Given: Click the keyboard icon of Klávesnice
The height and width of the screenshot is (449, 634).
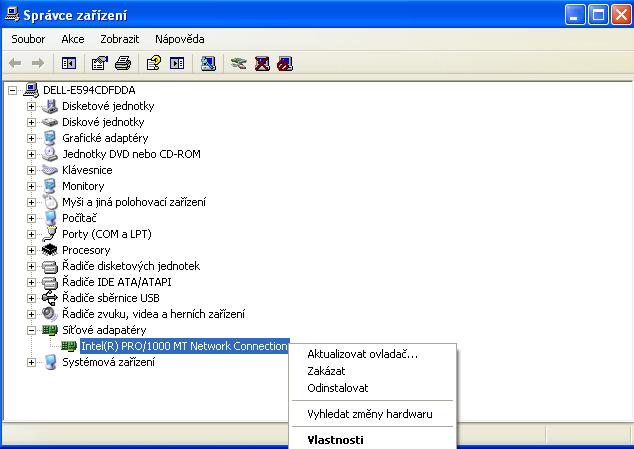Looking at the screenshot, I should click(x=50, y=170).
